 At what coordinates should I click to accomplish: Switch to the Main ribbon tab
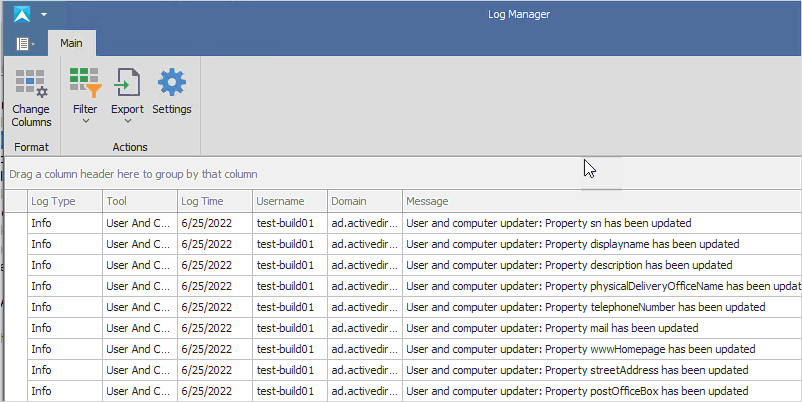pos(71,43)
